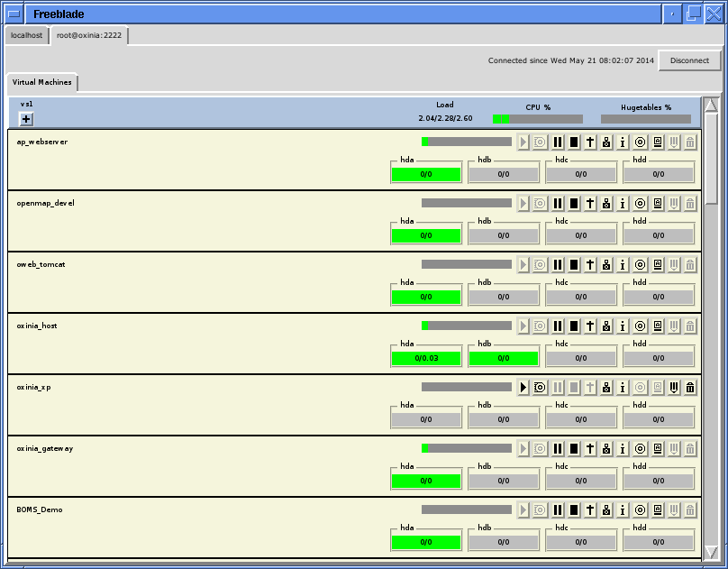Click the shutdown cross icon for oweb_tomcat
728x569 pixels.
click(x=589, y=264)
